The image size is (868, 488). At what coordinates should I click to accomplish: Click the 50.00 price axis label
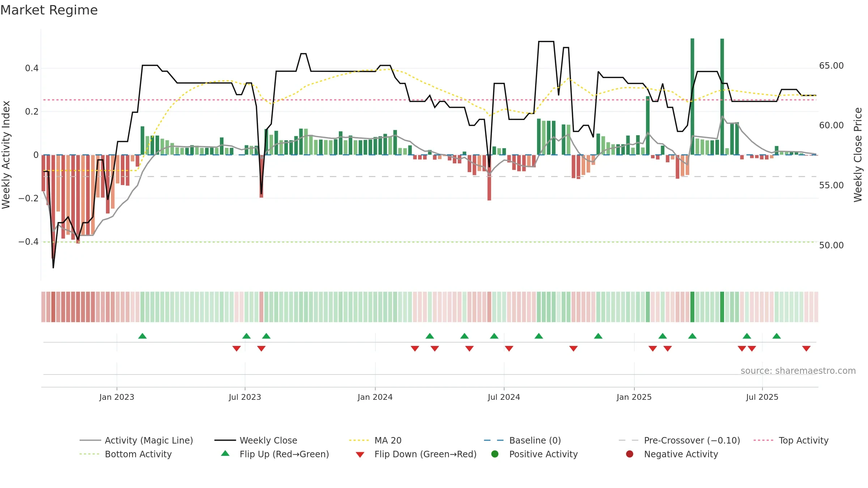(831, 245)
